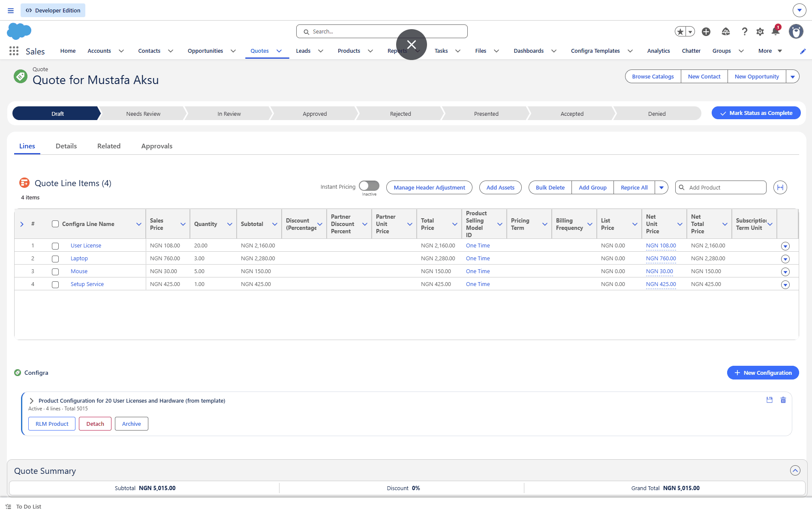Open the hamburger menu at top left

pos(11,10)
